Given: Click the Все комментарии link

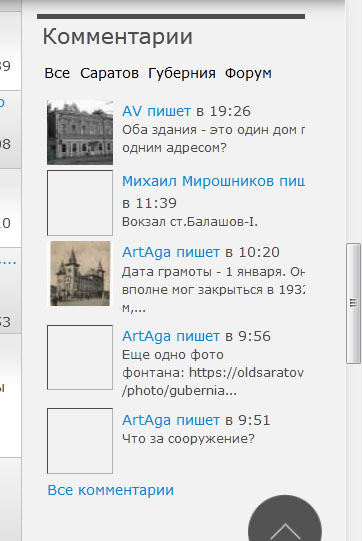Looking at the screenshot, I should (110, 490).
